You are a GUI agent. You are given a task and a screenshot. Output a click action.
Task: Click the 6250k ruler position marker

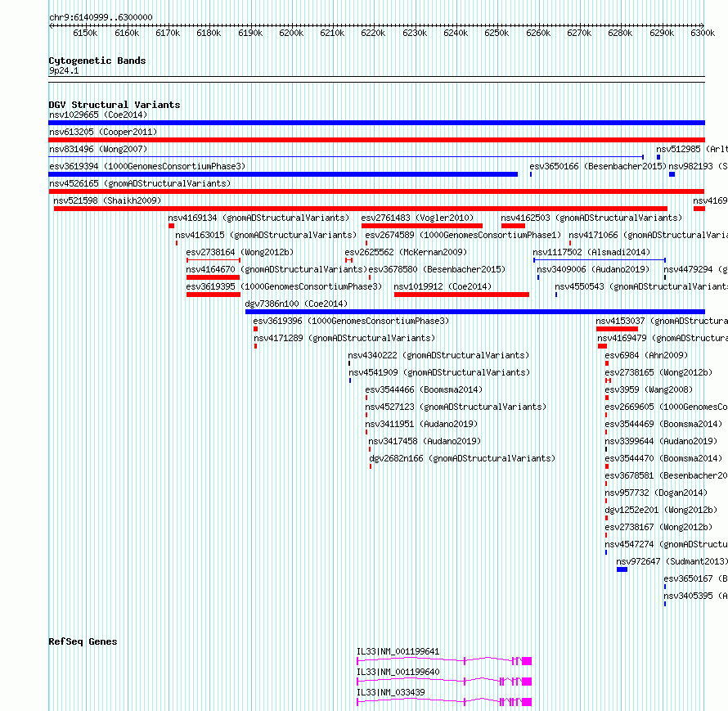[497, 33]
